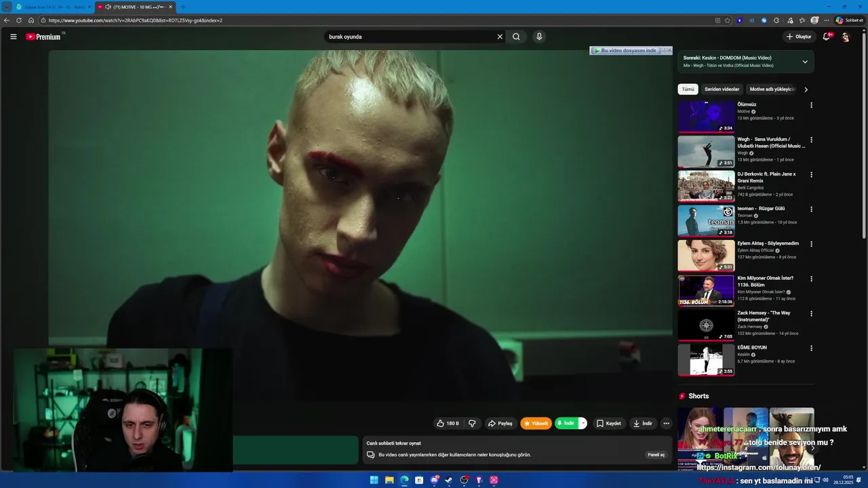Image resolution: width=868 pixels, height=488 pixels.
Task: Open more actions ellipsis under video
Action: [x=666, y=423]
